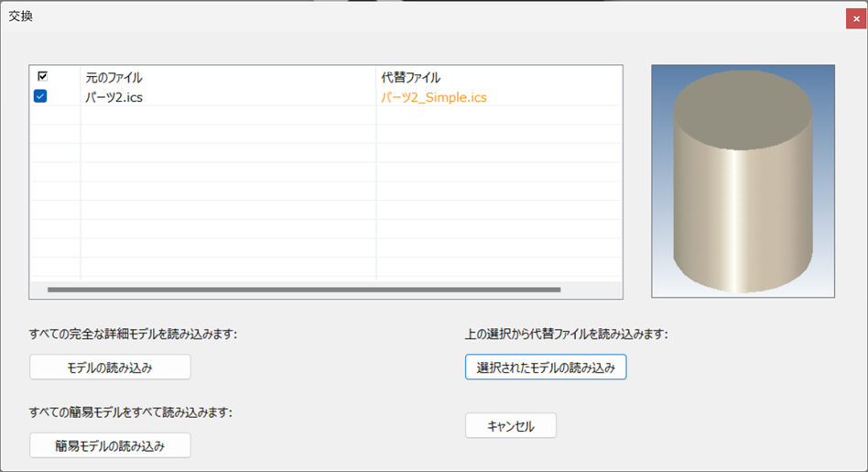Click the 代替ファイル column header

pos(411,78)
